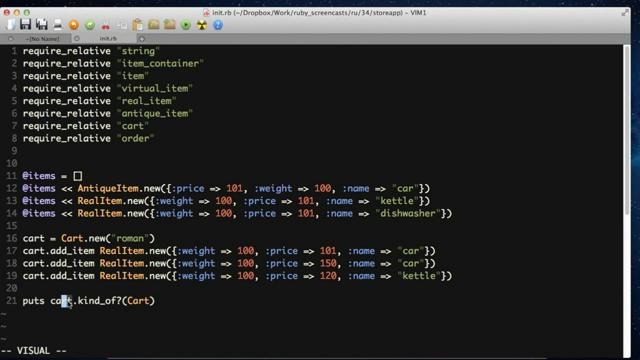Click the :name symbol on line 12
This screenshot has height=360, width=640.
point(356,189)
